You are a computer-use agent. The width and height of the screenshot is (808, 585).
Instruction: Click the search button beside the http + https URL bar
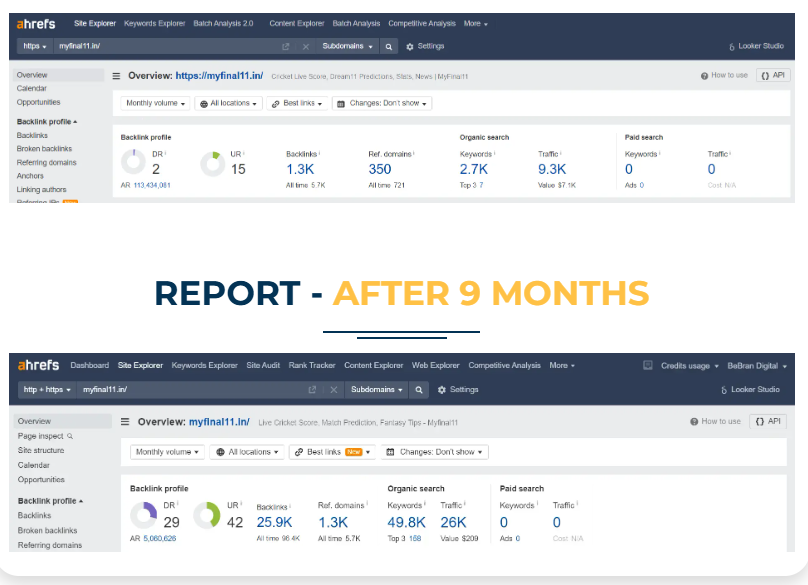pos(420,389)
